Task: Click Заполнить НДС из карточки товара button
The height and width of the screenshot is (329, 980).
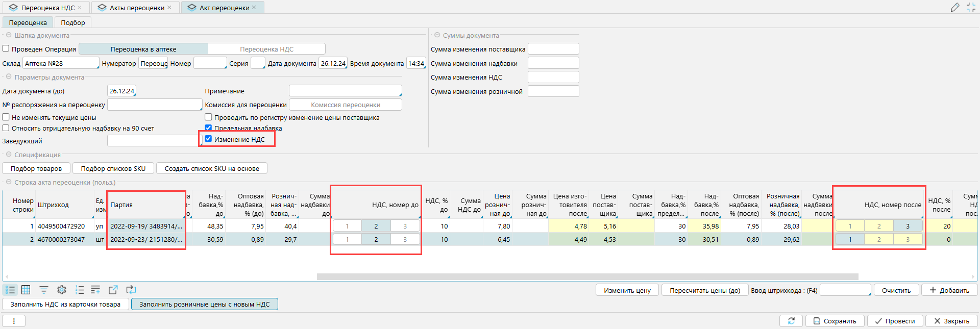Action: 65,304
